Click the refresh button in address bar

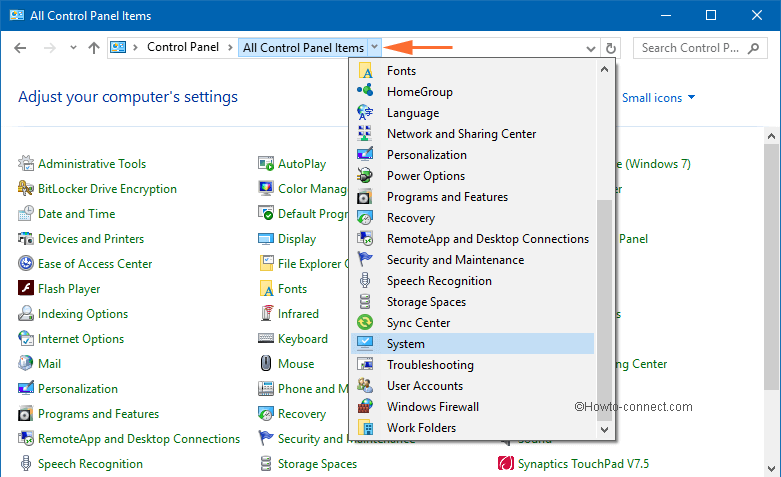click(611, 48)
